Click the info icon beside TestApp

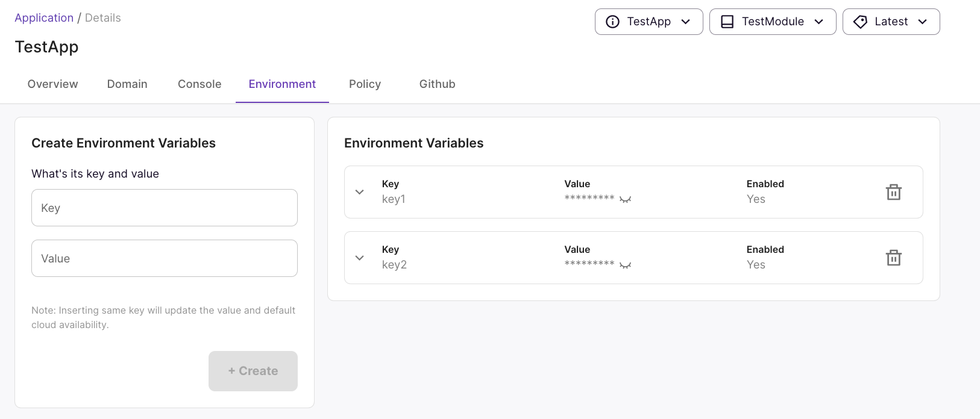tap(612, 22)
